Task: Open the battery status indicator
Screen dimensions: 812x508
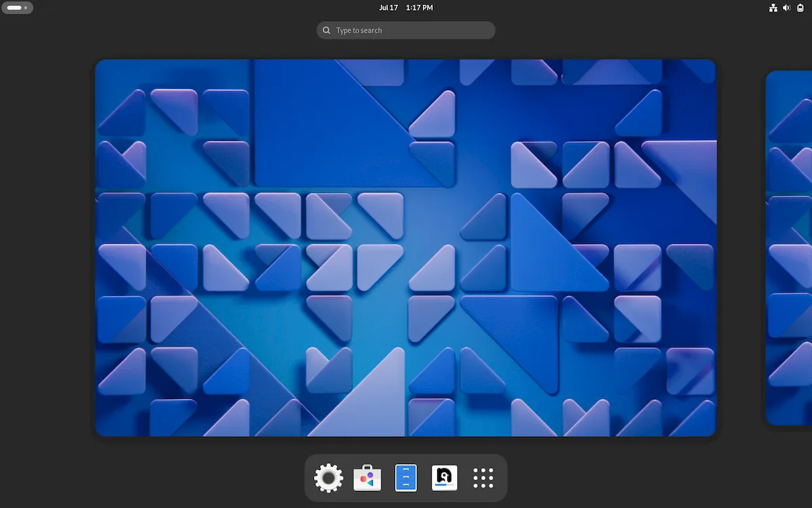Action: coord(800,8)
